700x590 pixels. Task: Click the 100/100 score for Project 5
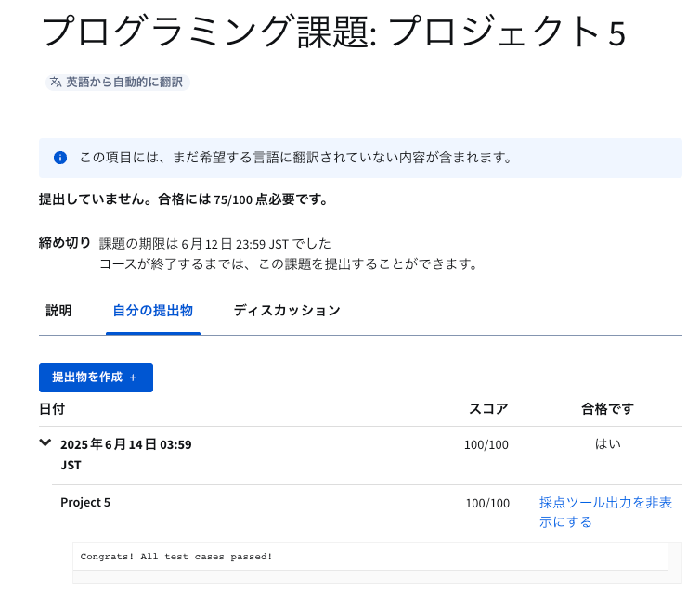pyautogui.click(x=487, y=504)
